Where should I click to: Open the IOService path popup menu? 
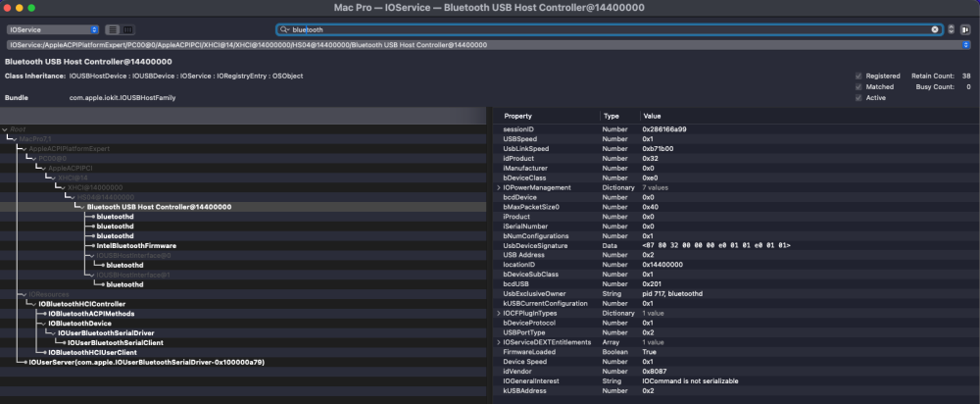click(489, 45)
